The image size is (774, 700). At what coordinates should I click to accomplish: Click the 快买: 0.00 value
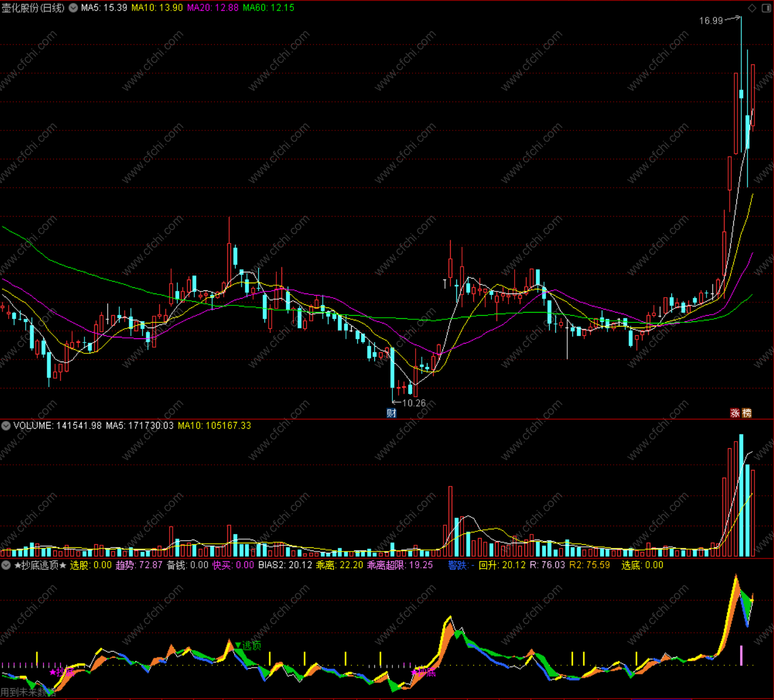point(234,565)
